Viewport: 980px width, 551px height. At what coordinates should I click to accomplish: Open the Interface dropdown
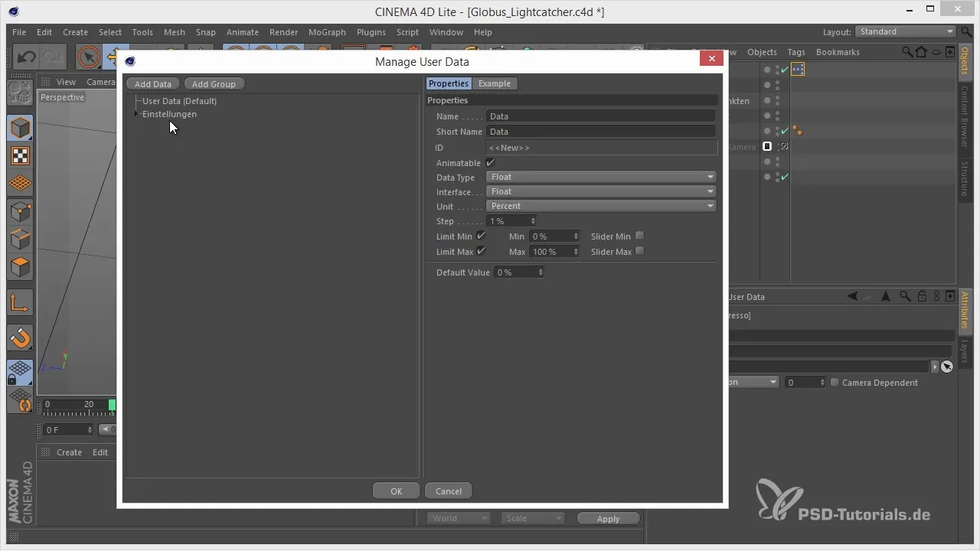[601, 191]
